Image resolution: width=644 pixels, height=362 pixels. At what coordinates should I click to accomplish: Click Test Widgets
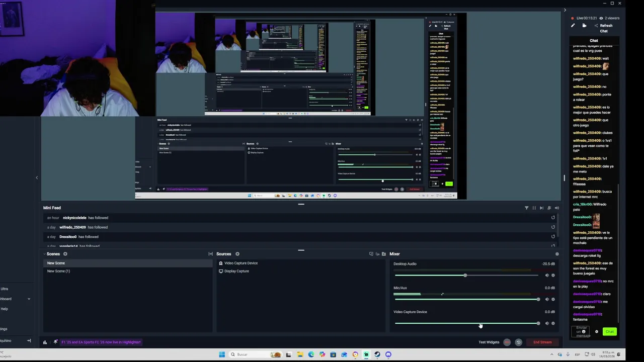[489, 342]
